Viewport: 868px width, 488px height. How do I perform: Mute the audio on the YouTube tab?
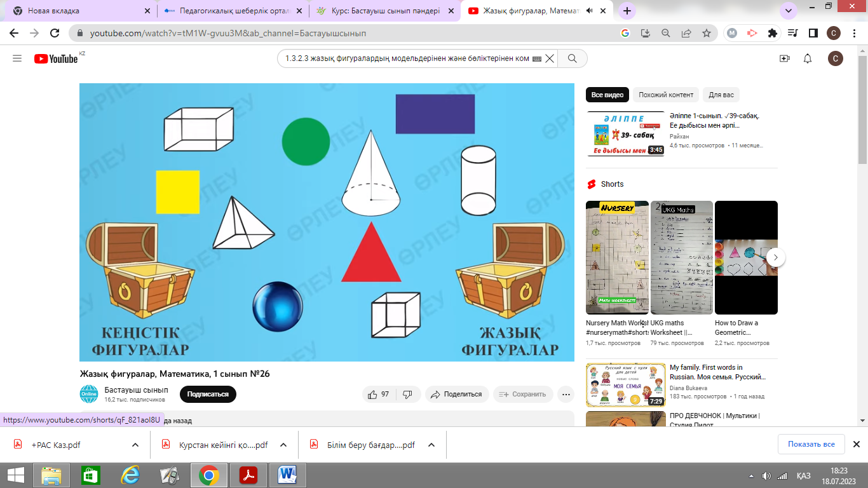click(x=590, y=11)
